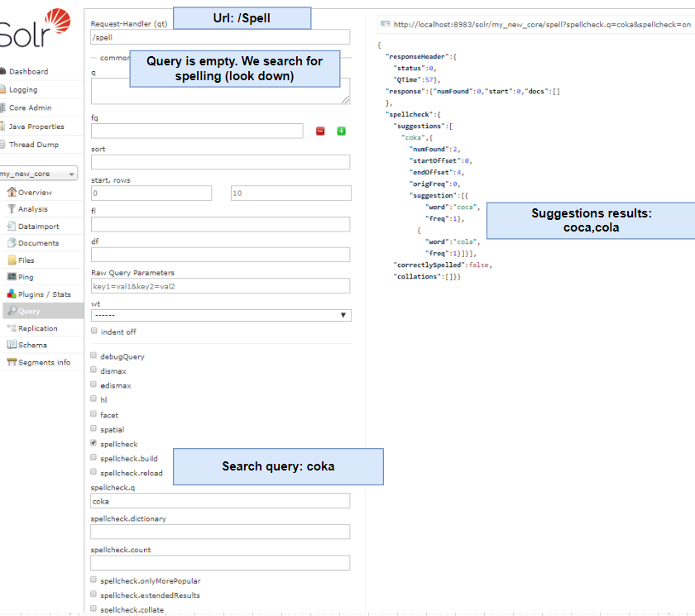
Task: Add fq filter with green plus icon
Action: [x=341, y=131]
